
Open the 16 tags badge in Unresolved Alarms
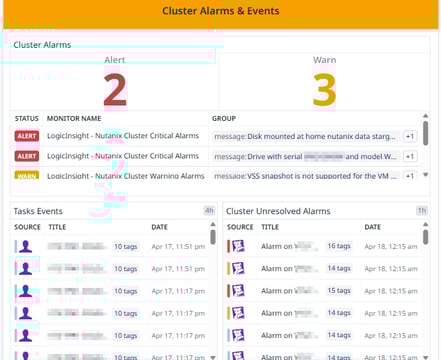(339, 246)
